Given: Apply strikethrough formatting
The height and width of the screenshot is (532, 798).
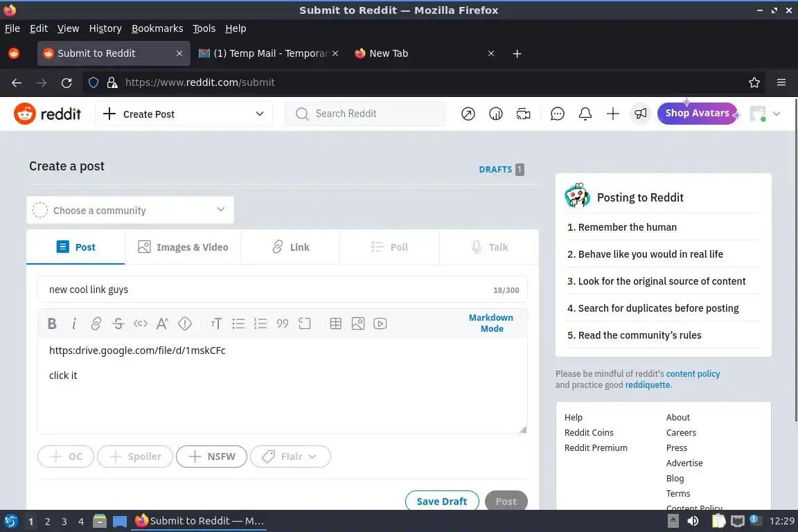Looking at the screenshot, I should tap(118, 323).
